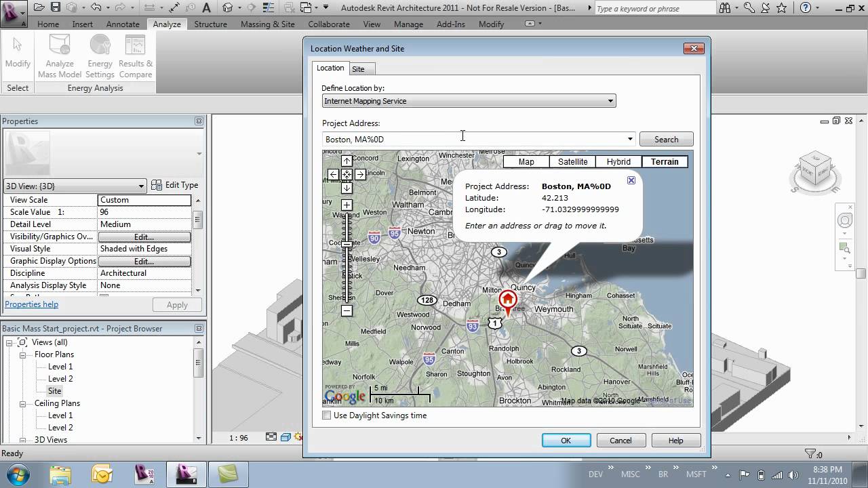Click the zoom-in plus button on the map

[x=347, y=204]
